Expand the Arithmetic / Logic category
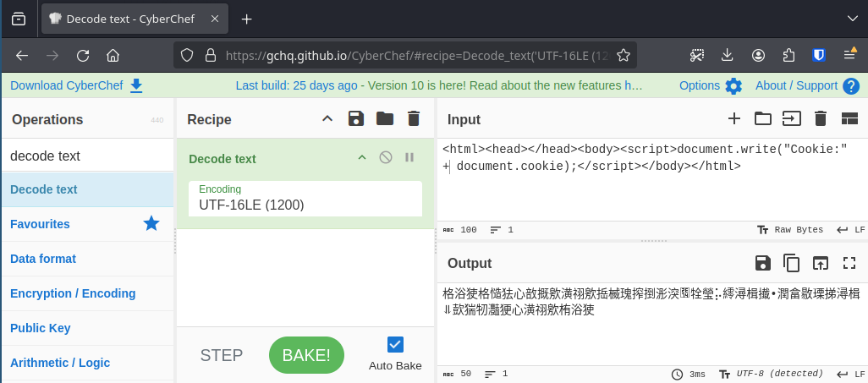This screenshot has width=868, height=383. pos(87,363)
